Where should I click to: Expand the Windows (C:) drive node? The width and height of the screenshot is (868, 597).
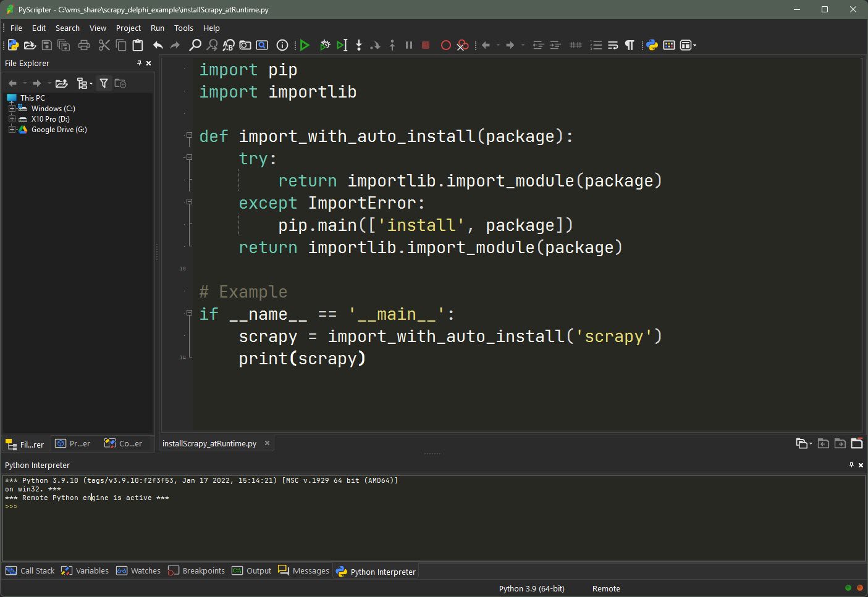12,109
